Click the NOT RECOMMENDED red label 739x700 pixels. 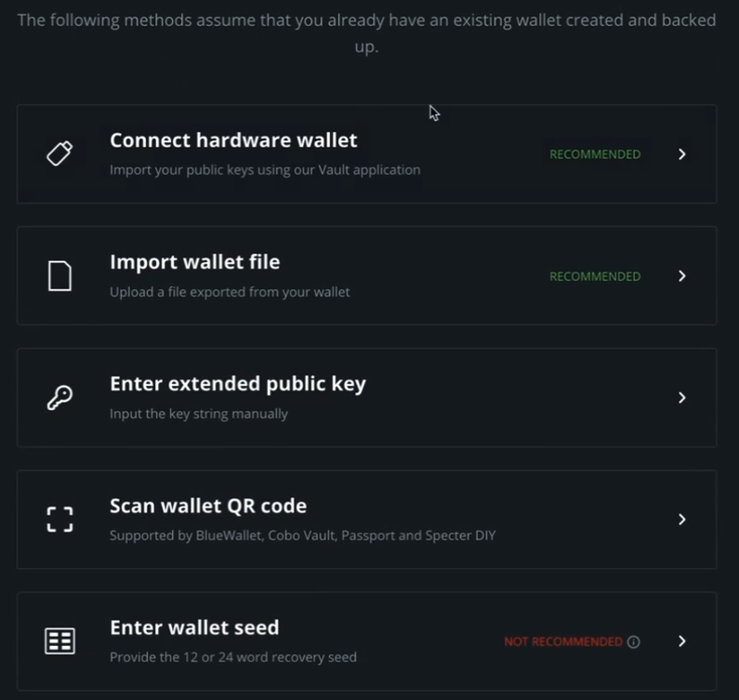[x=563, y=641]
